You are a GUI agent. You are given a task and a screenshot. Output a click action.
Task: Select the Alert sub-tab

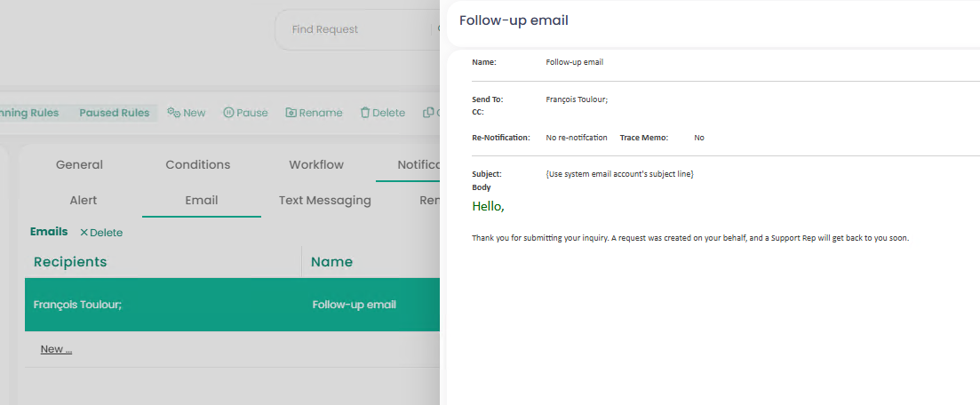coord(83,200)
